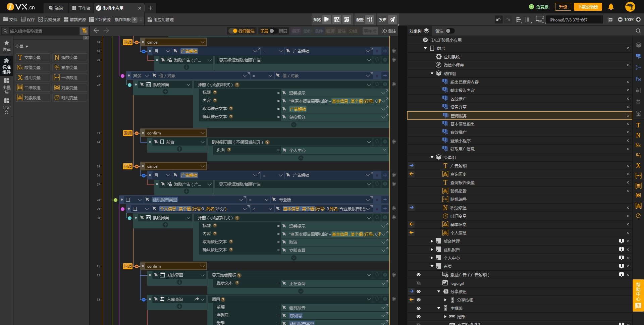Click the screenshot camera icon
This screenshot has width=644, height=325.
pos(610,20)
